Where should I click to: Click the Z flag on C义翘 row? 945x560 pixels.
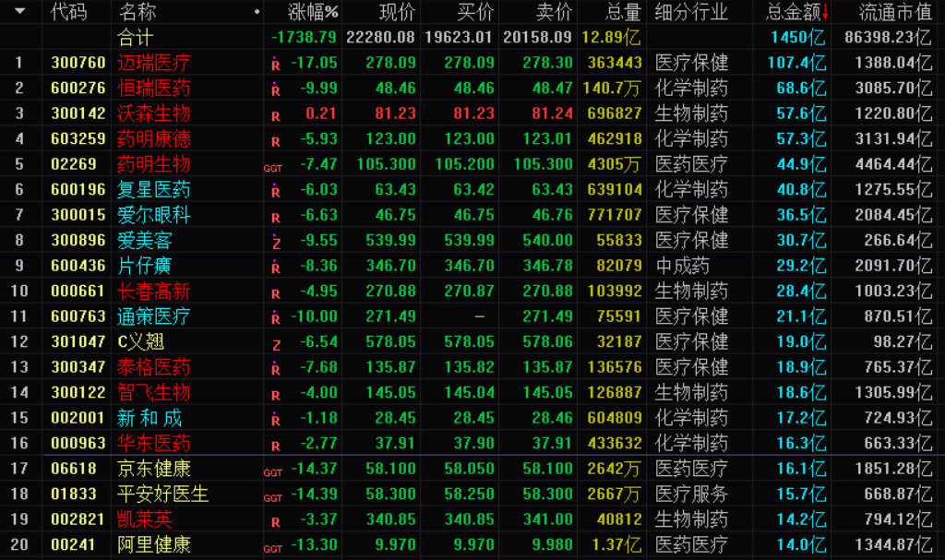(x=276, y=345)
